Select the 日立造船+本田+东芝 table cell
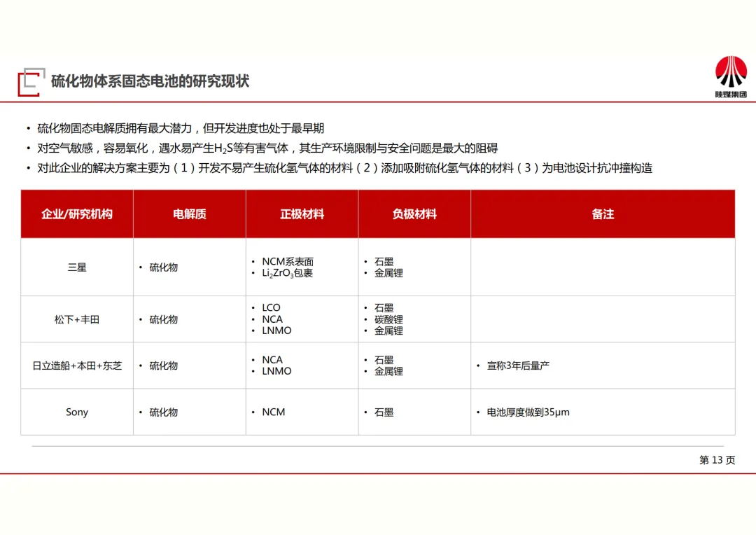 coord(77,366)
